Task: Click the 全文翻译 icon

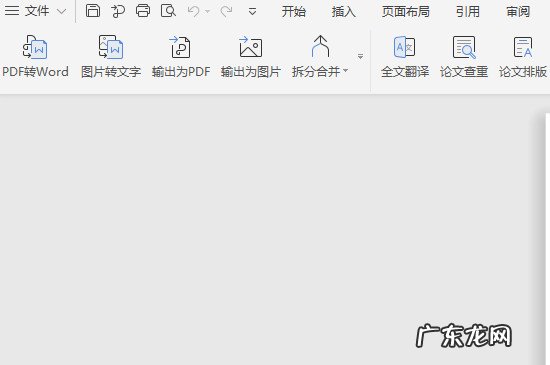Action: (x=405, y=47)
